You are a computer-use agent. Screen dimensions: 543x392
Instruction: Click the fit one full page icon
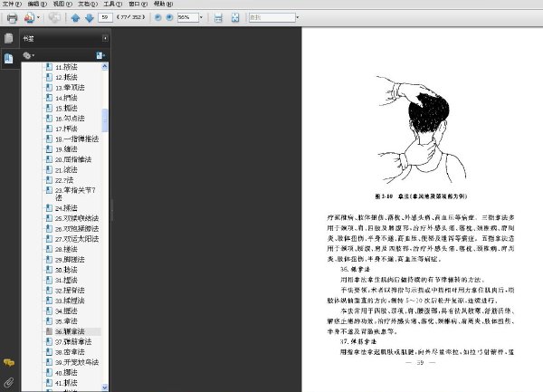point(235,18)
